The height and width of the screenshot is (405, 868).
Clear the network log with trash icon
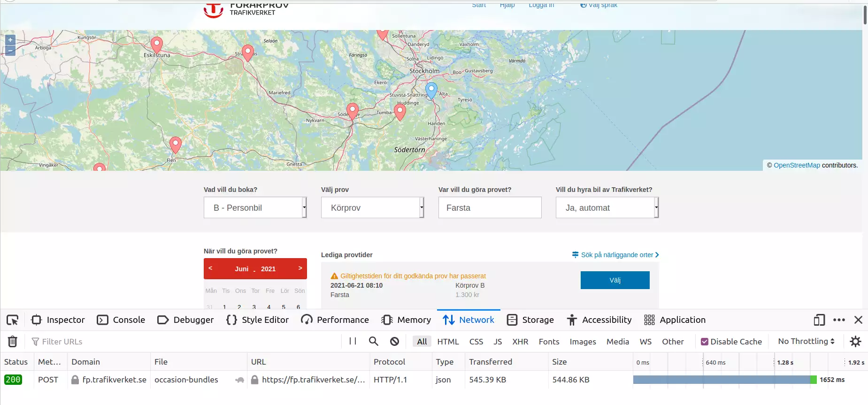[13, 342]
